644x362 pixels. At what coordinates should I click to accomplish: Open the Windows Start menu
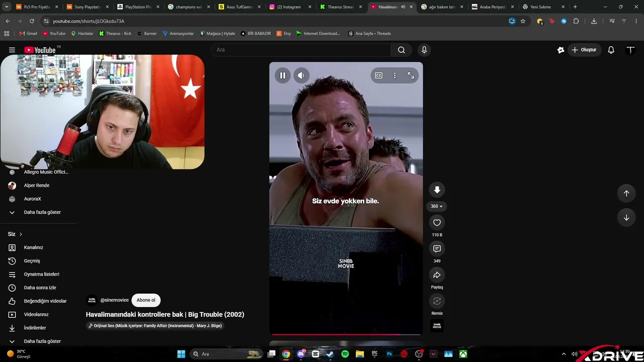pos(181,354)
